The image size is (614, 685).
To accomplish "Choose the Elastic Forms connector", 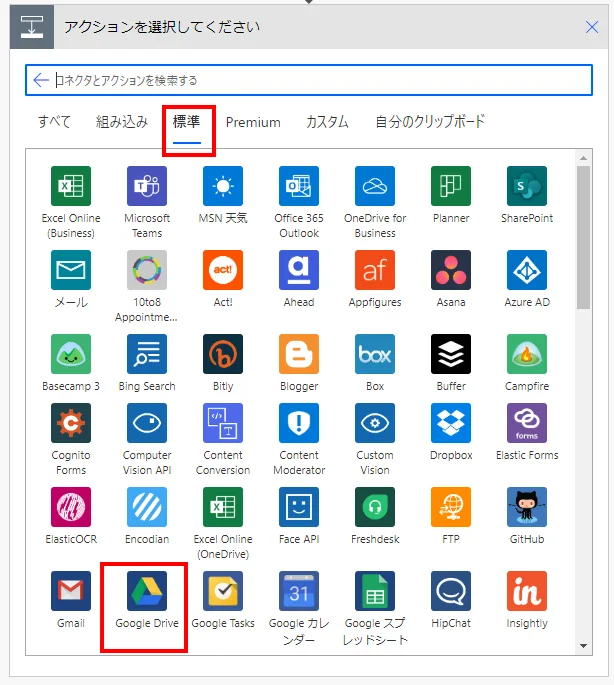I will coord(527,423).
